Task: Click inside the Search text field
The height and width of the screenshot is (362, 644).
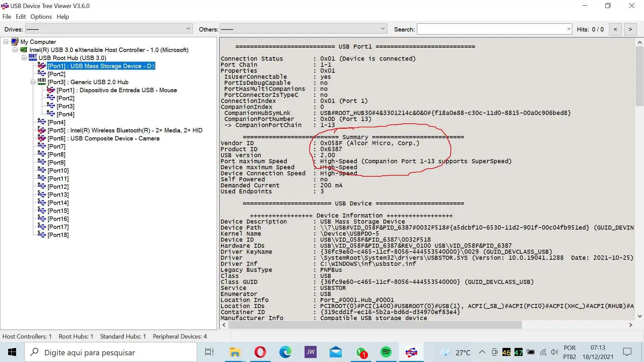Action: coord(491,29)
